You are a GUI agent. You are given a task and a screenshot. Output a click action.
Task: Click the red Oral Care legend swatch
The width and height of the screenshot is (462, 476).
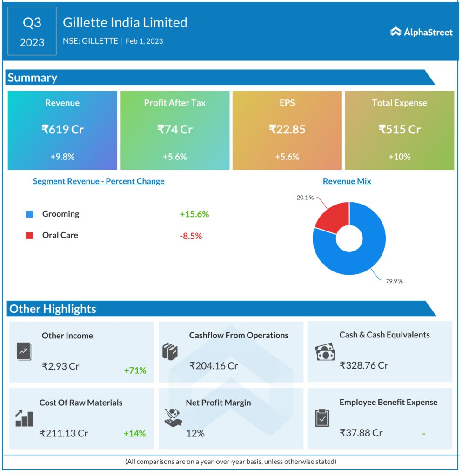29,236
